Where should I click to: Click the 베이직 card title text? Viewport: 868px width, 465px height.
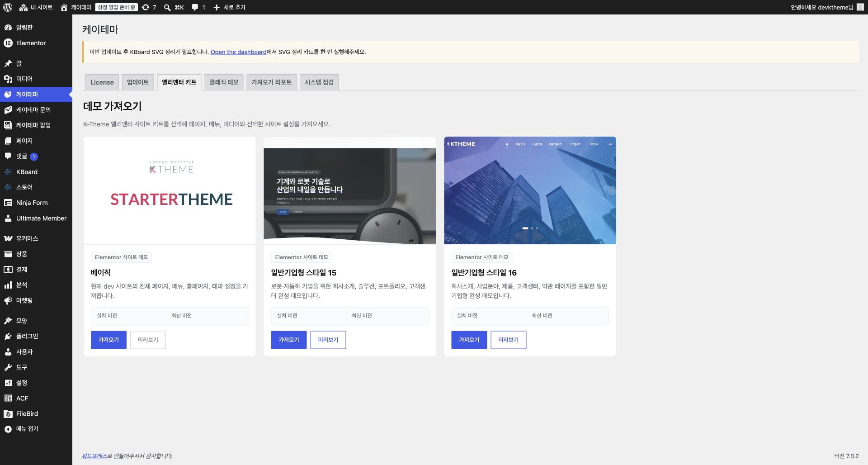[x=101, y=273]
